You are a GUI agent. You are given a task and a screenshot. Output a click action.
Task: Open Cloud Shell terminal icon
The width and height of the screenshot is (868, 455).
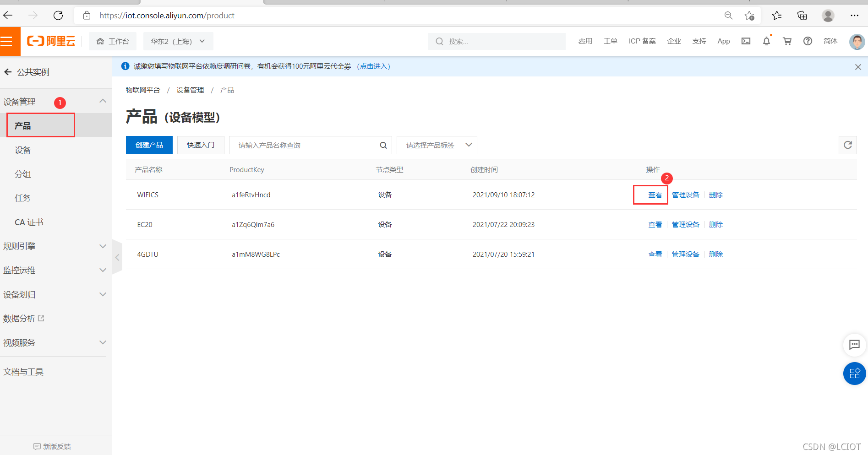click(x=746, y=41)
